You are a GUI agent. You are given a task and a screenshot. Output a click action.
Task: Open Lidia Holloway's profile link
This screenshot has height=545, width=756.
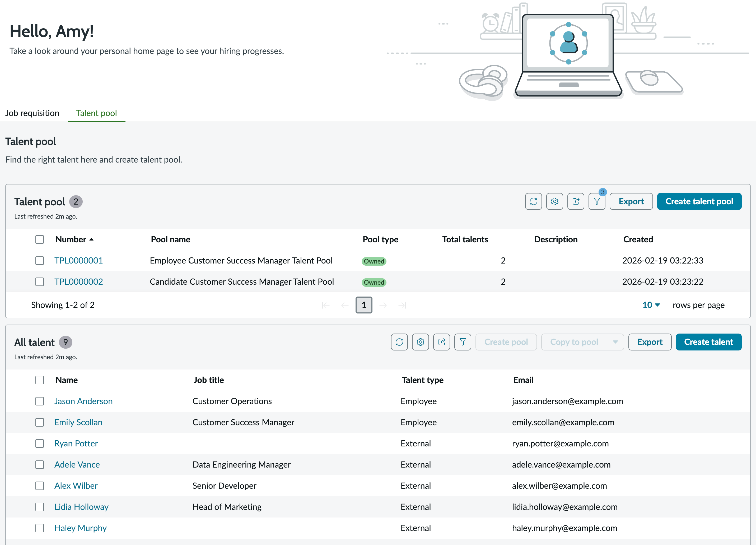point(81,507)
